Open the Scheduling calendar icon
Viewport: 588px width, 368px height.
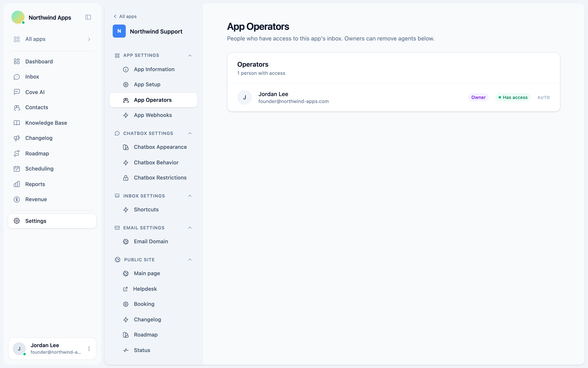tap(17, 169)
